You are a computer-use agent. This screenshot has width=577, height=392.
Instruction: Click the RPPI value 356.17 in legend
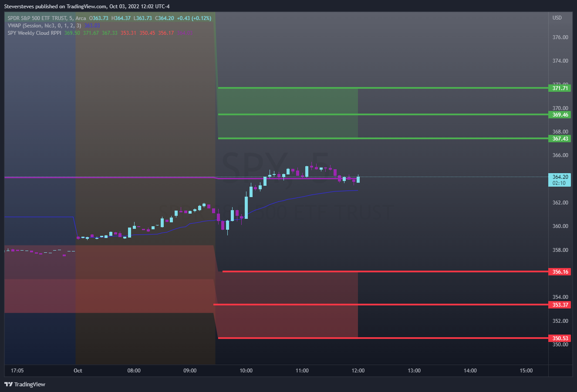tap(166, 33)
